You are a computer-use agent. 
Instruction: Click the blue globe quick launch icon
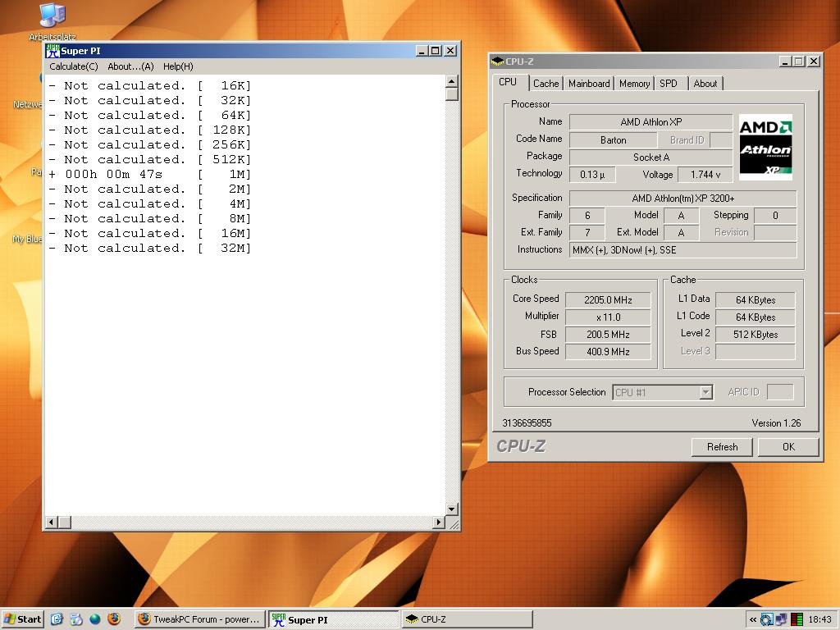click(x=95, y=620)
